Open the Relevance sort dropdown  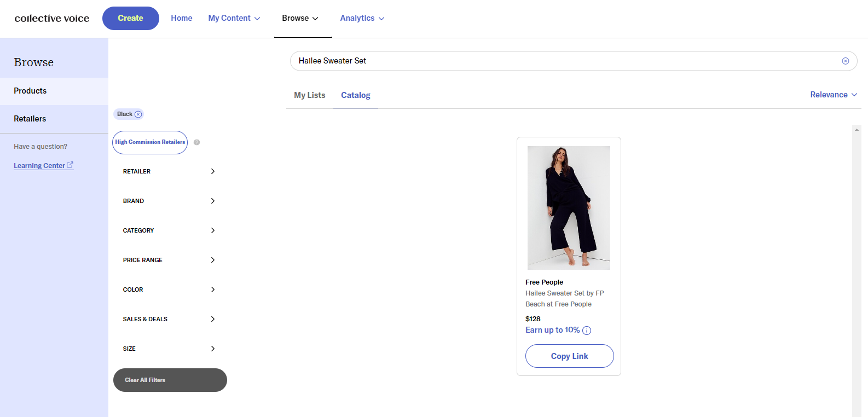[834, 95]
